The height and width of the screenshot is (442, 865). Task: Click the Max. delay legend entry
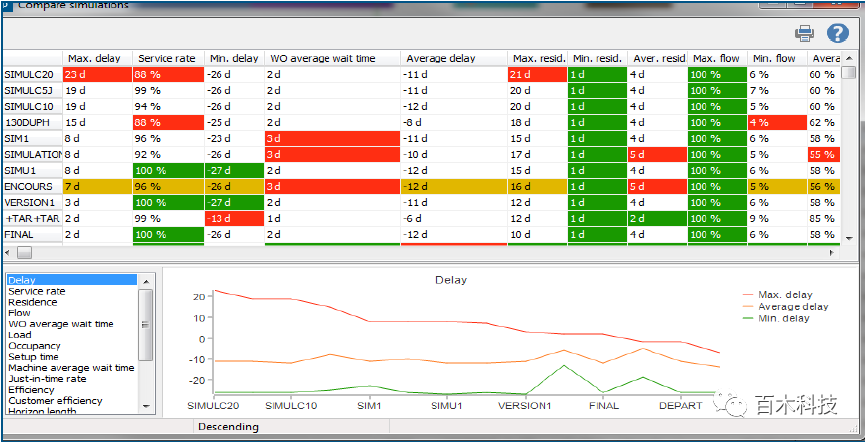(x=785, y=295)
